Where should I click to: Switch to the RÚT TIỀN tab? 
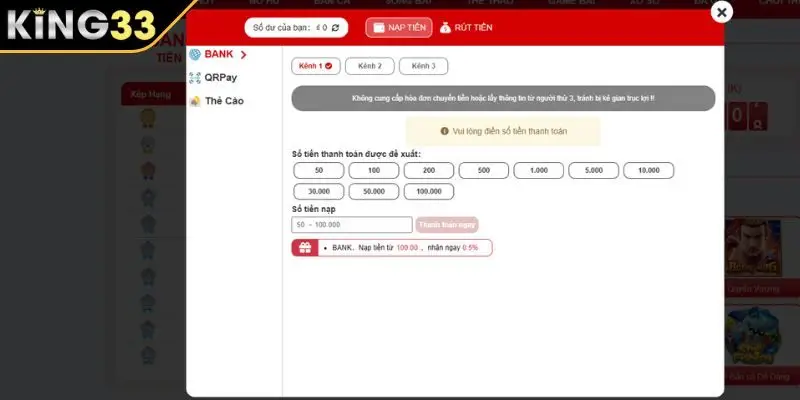point(467,28)
